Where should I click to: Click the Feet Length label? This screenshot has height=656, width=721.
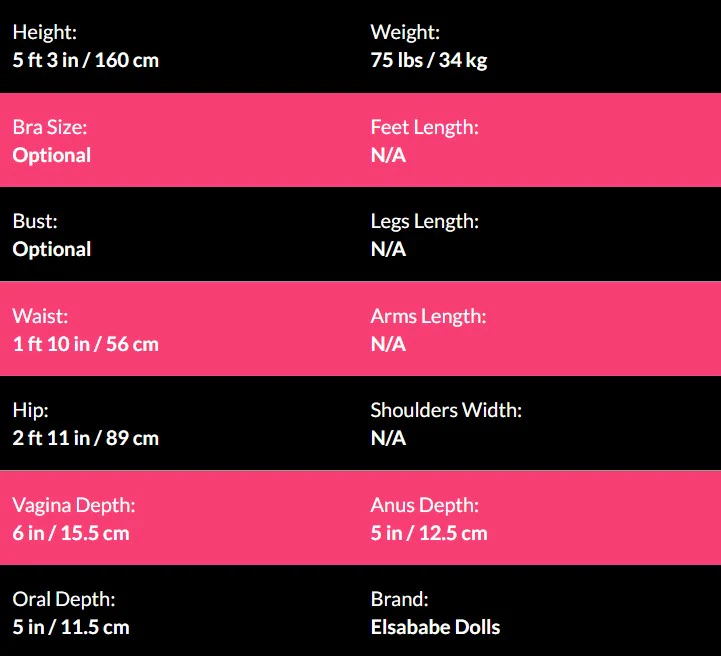424,127
